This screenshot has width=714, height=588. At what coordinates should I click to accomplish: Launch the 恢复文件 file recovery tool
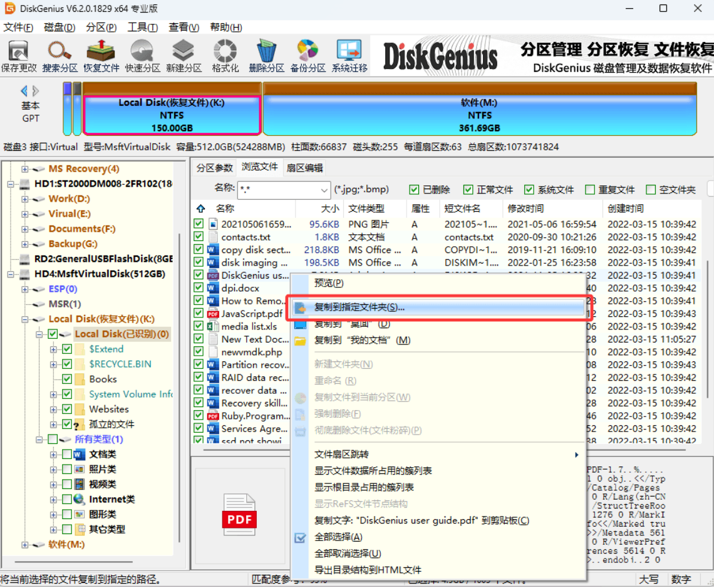click(101, 56)
